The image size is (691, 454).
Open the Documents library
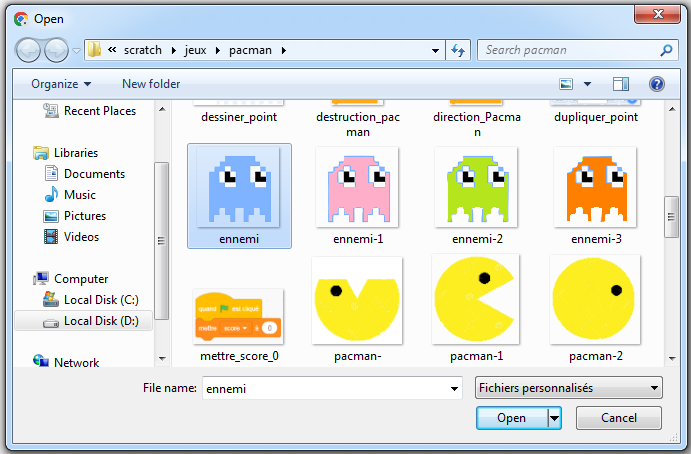coord(94,174)
